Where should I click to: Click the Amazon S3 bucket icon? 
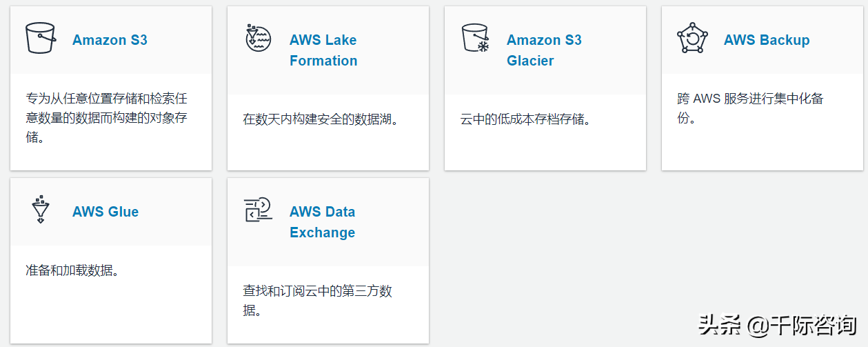pos(40,38)
